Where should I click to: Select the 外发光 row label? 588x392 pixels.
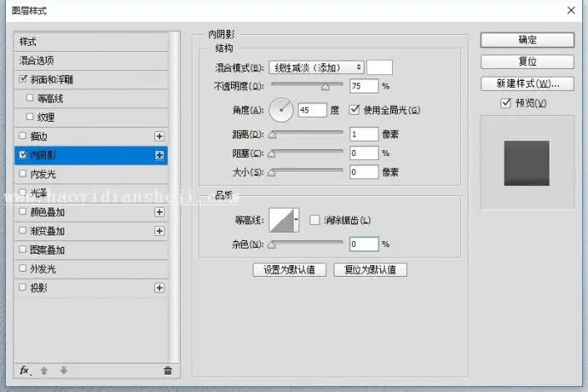click(43, 269)
